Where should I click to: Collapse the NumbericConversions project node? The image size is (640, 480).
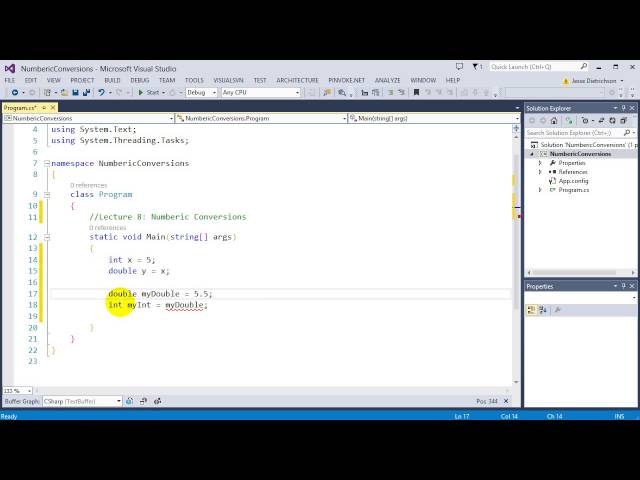(532, 154)
